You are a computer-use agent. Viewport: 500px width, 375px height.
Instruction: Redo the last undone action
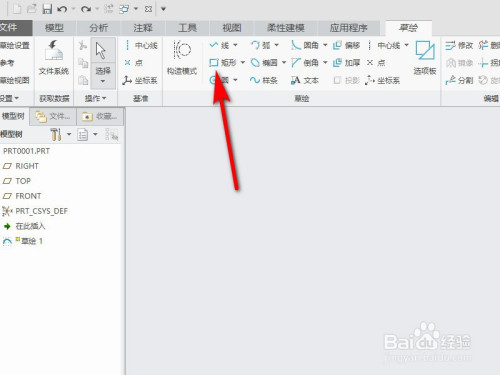point(86,9)
